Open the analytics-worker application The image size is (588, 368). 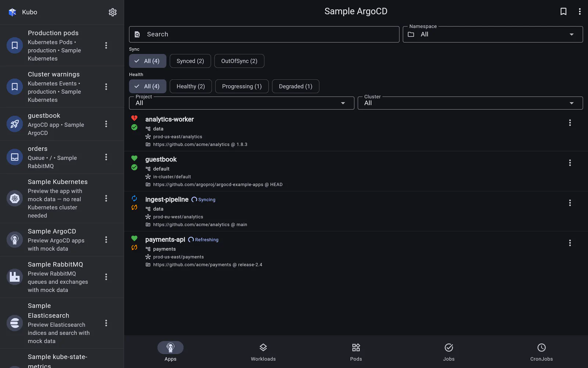pyautogui.click(x=356, y=131)
